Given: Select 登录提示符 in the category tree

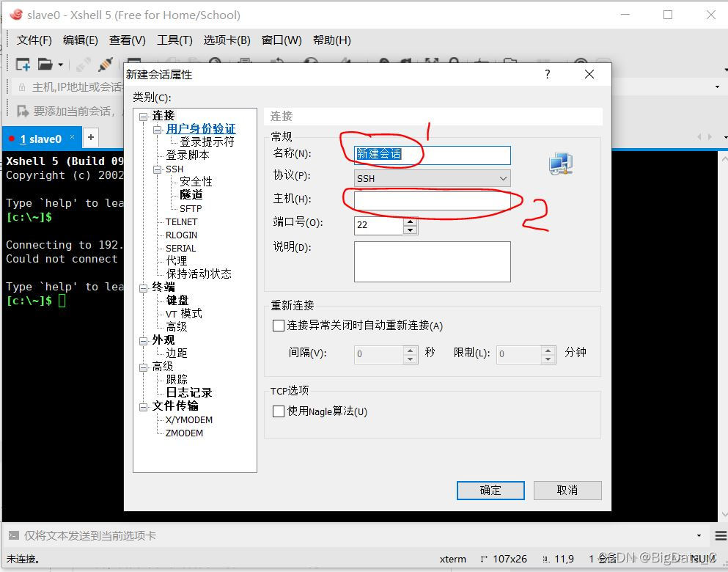Looking at the screenshot, I should 207,142.
